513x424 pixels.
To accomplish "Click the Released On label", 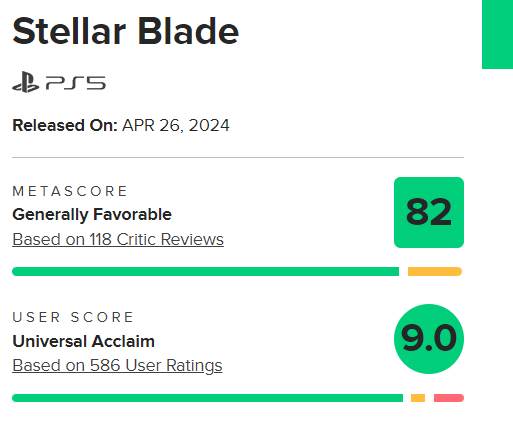I will coord(65,126).
